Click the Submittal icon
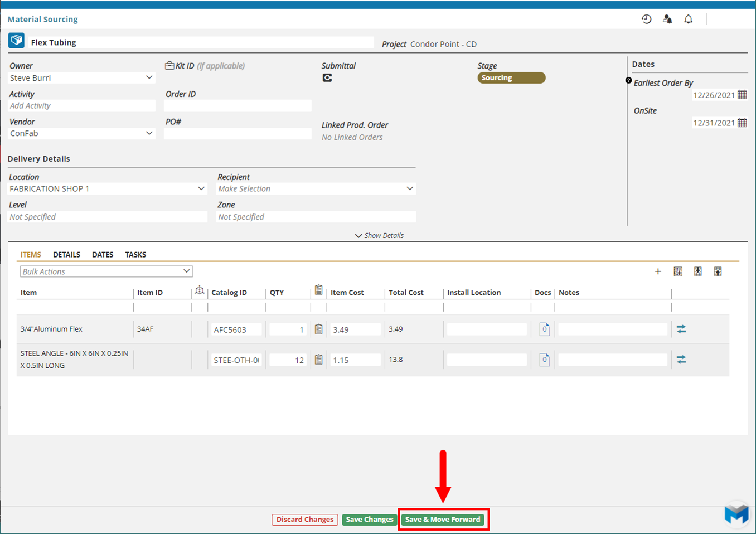Image resolution: width=756 pixels, height=534 pixels. pos(327,78)
